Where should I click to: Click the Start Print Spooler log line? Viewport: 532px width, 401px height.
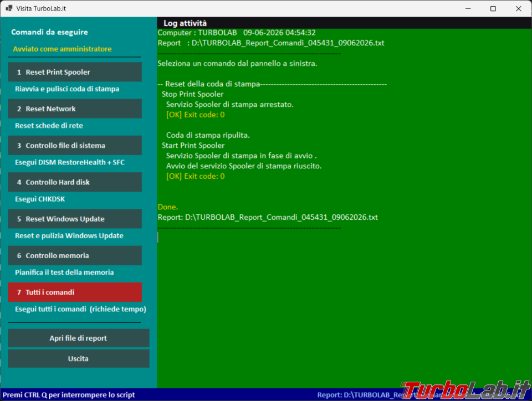pyautogui.click(x=193, y=146)
